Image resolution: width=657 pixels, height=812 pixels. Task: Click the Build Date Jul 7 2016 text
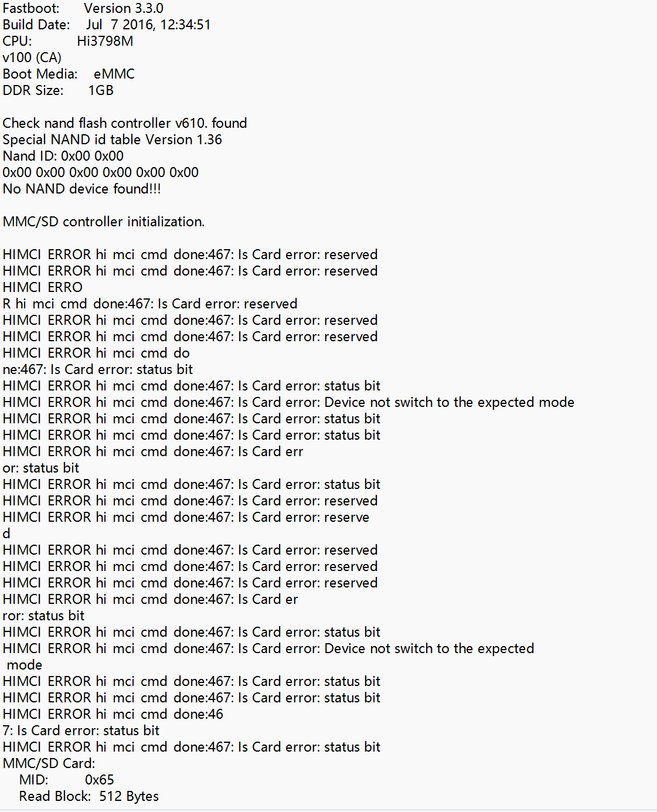pos(106,25)
